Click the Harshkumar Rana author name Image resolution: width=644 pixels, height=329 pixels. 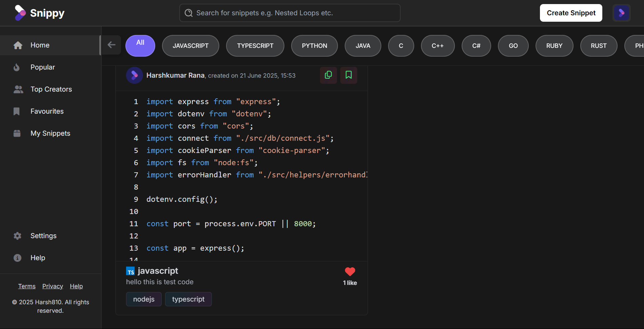(x=176, y=75)
